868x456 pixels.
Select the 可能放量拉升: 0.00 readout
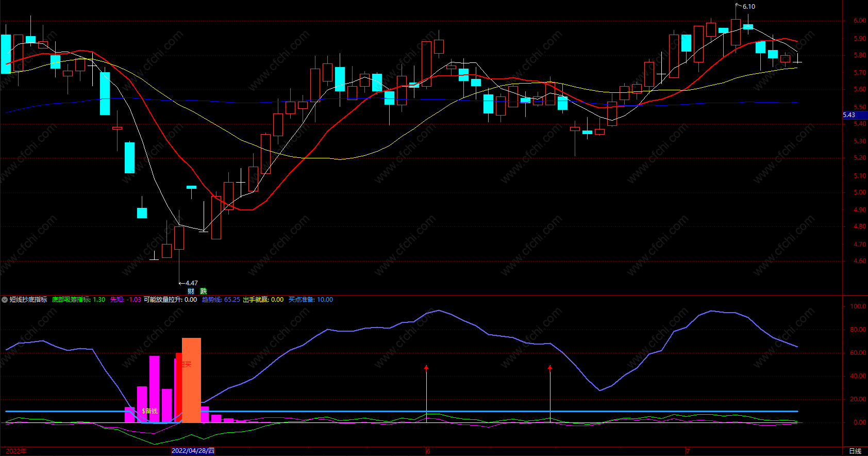[170, 300]
